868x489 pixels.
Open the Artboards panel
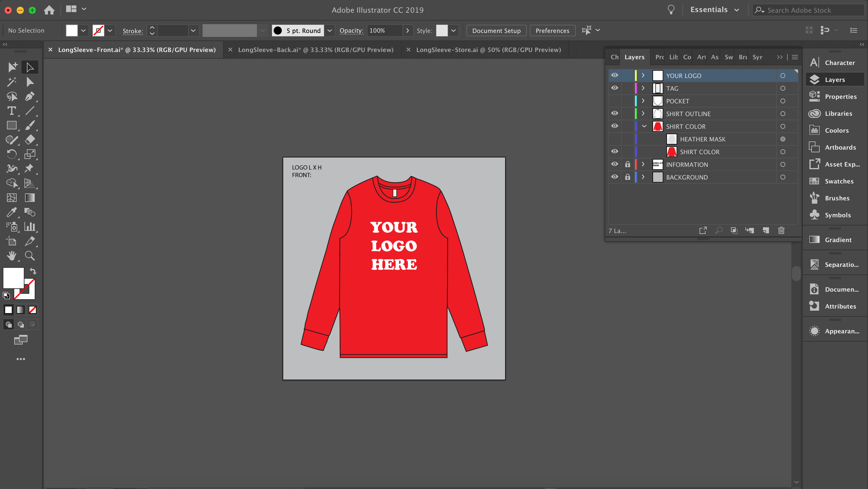point(834,147)
